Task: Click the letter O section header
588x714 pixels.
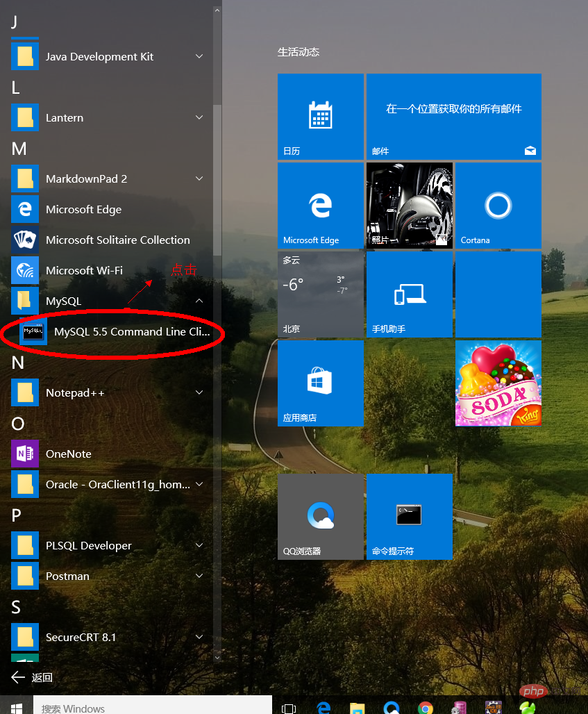Action: coord(18,424)
